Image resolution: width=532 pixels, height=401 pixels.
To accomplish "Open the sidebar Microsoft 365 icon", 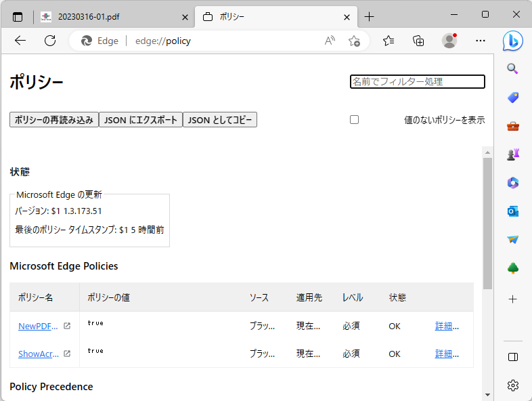I will (512, 183).
